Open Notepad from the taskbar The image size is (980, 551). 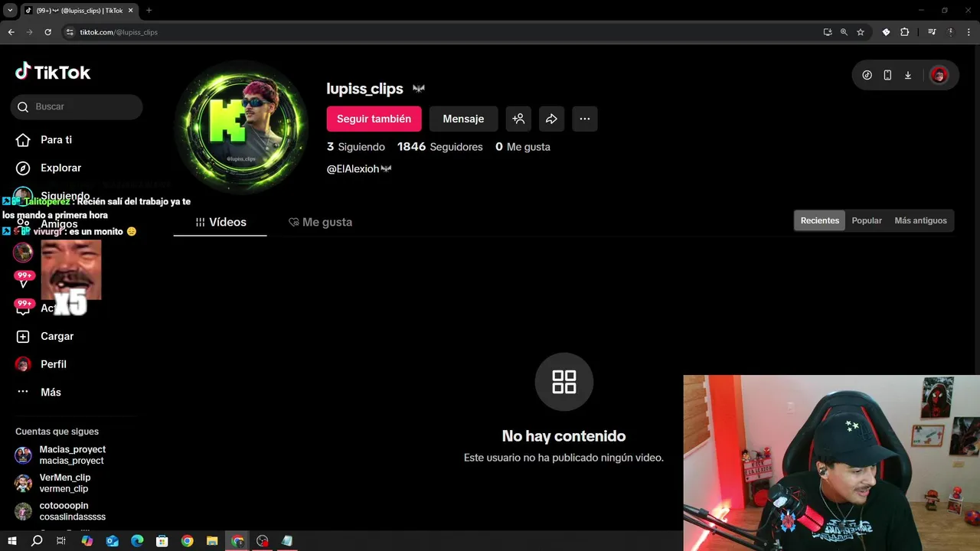(287, 541)
